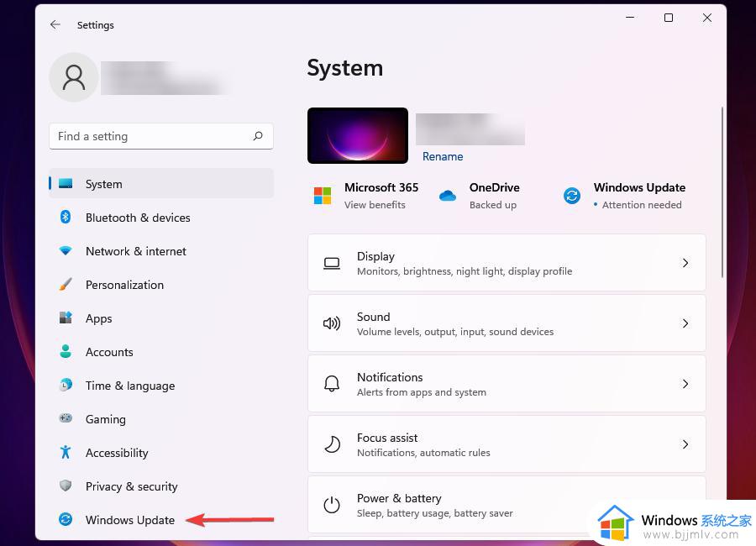Click the Accounts person icon in sidebar
This screenshot has width=756, height=546.
point(66,352)
